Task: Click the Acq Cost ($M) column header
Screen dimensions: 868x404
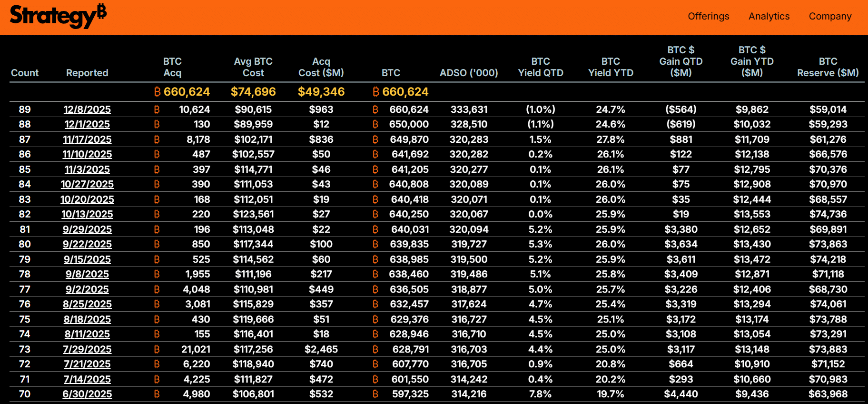Action: pyautogui.click(x=321, y=67)
